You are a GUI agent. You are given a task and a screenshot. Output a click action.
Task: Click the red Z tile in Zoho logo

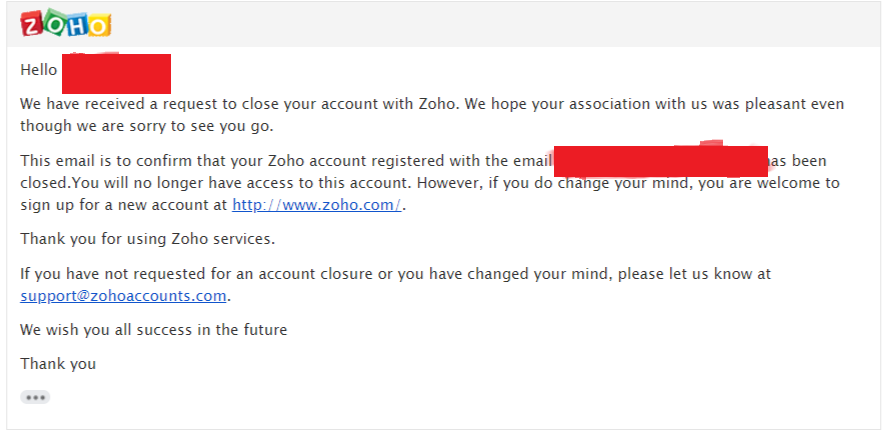tap(32, 25)
